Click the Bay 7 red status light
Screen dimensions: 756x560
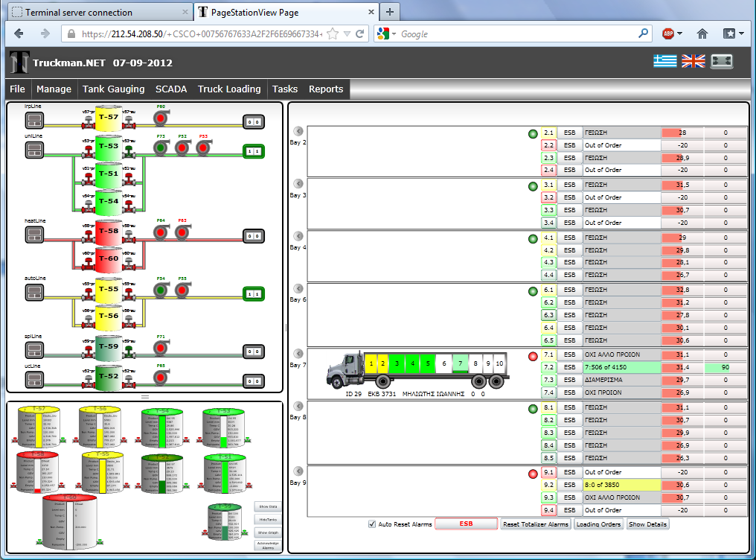pos(533,356)
